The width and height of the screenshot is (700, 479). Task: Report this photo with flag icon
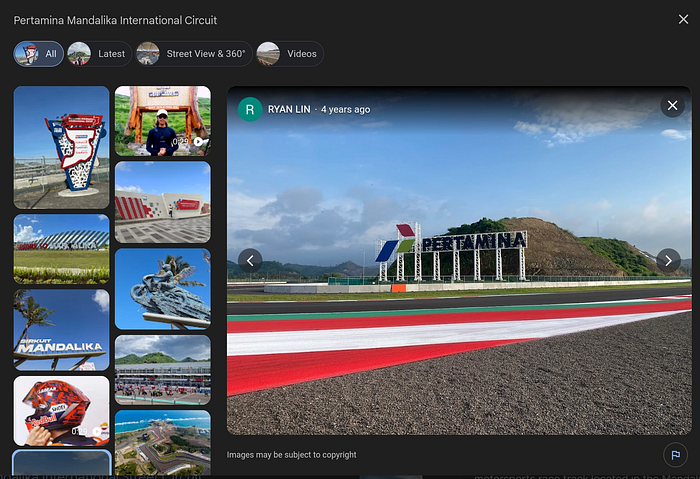click(675, 455)
